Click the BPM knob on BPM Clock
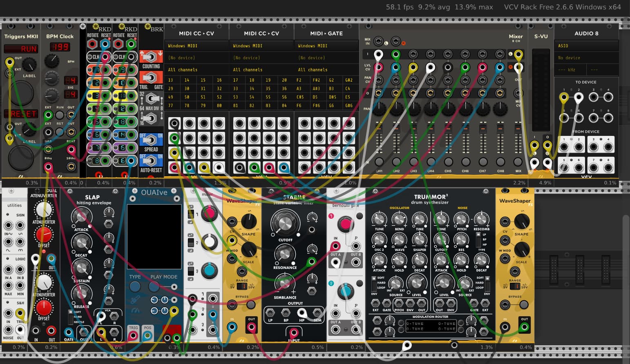This screenshot has width=630, height=364. coord(51,61)
